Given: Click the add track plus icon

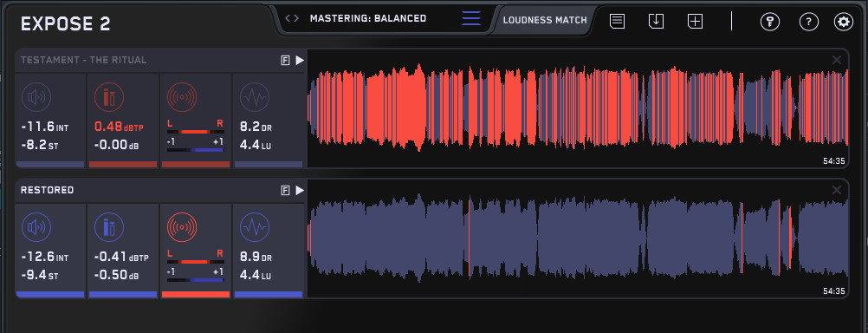Looking at the screenshot, I should pyautogui.click(x=695, y=22).
